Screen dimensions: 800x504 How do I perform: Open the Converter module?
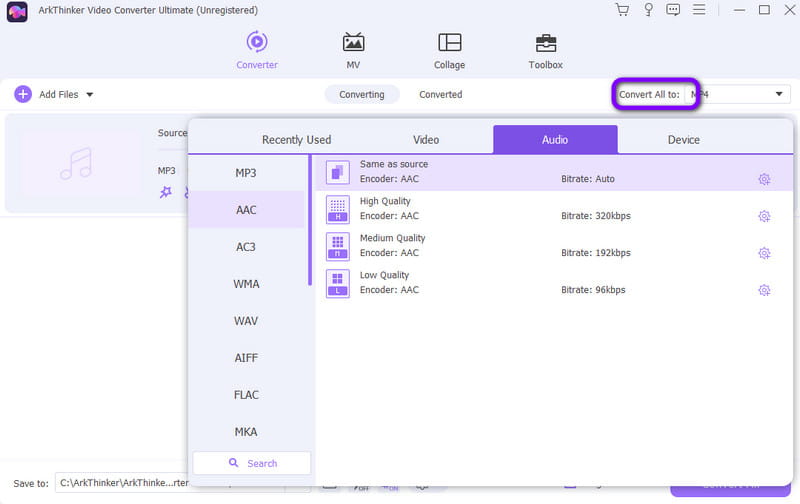(x=257, y=51)
